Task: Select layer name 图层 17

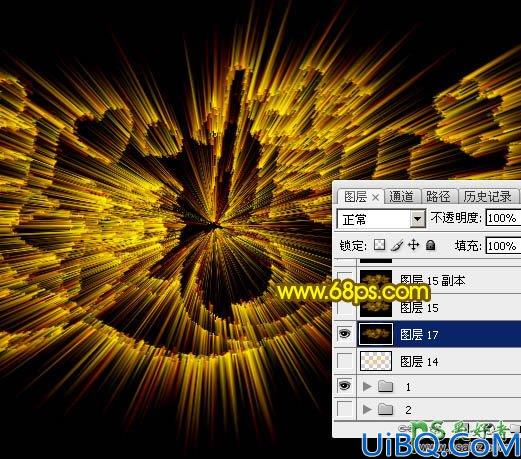Action: [x=419, y=334]
